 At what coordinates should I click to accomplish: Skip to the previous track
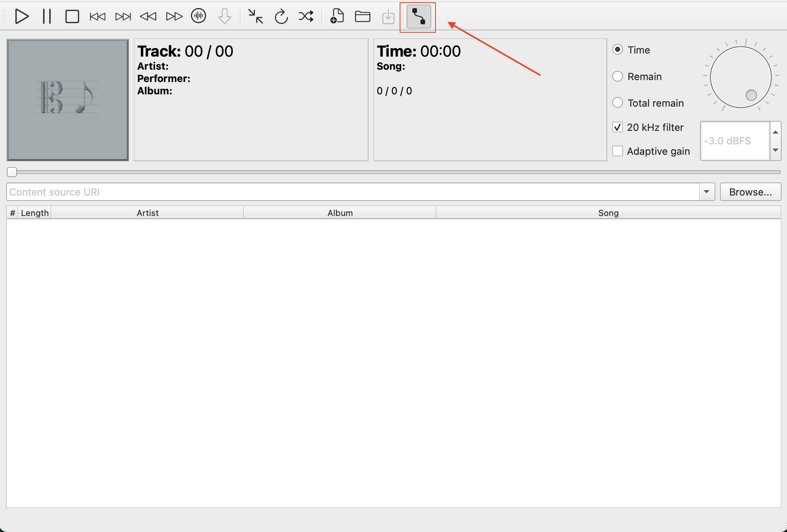(x=97, y=17)
